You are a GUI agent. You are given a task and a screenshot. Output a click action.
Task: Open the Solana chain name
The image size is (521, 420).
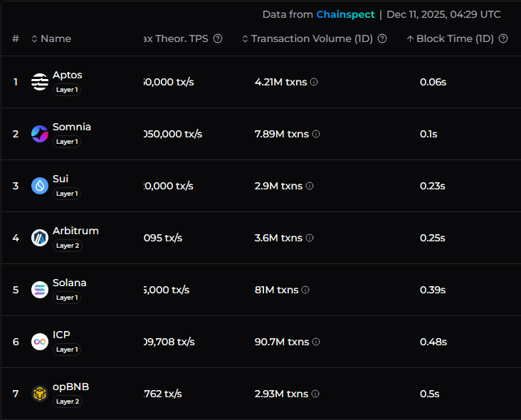coord(70,283)
